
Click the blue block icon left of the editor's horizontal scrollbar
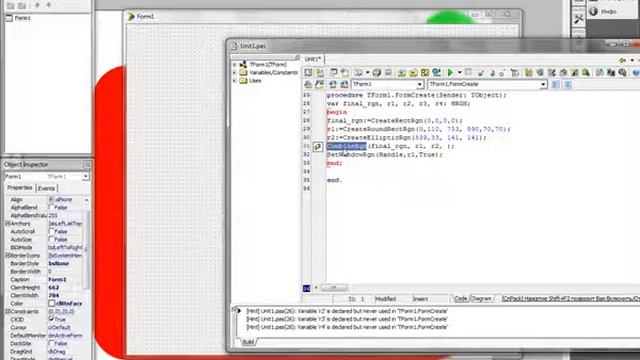click(307, 288)
